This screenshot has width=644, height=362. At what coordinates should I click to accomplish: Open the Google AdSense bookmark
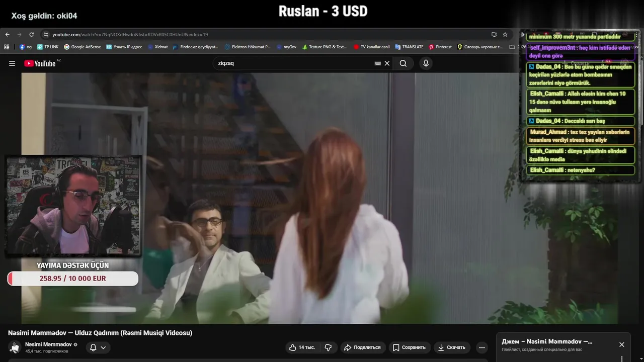(83, 47)
